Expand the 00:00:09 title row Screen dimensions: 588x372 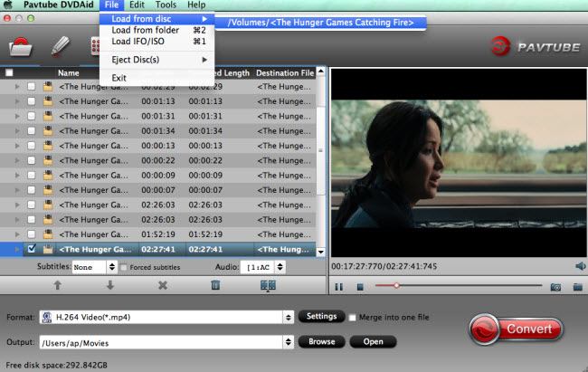tap(17, 176)
